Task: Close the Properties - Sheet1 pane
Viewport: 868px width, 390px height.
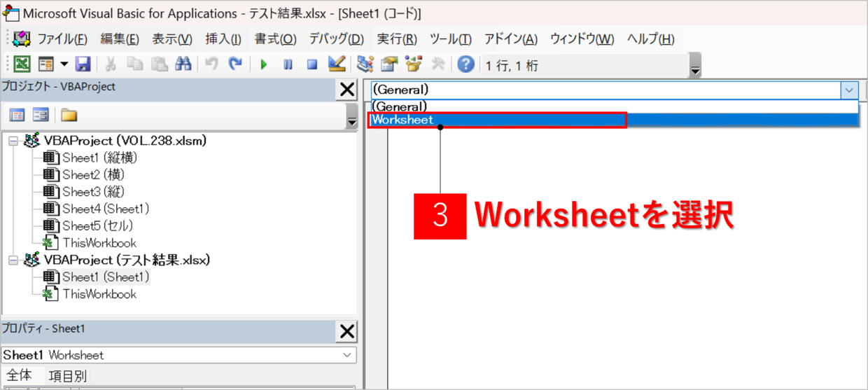Action: tap(346, 331)
